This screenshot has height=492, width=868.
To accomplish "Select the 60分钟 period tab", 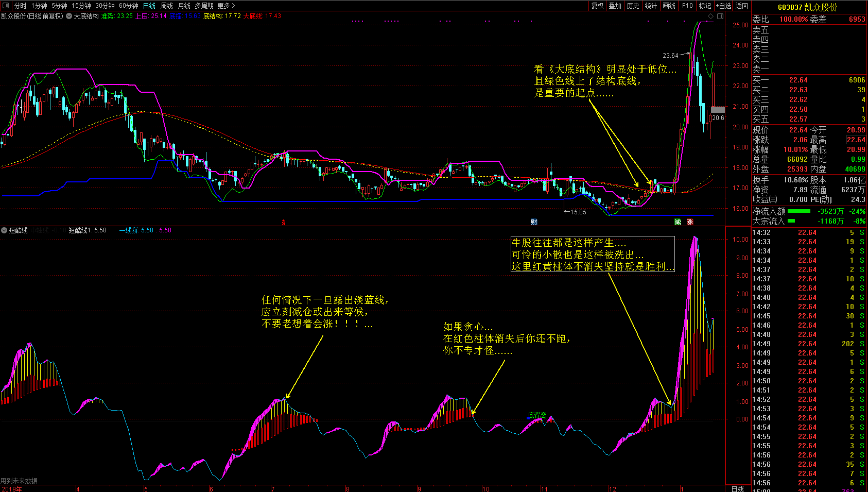I will click(128, 6).
